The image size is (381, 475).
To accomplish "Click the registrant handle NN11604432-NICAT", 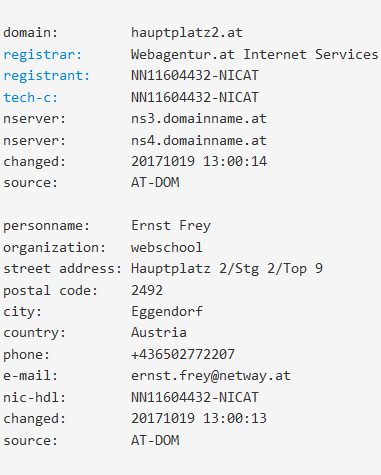I will click(195, 76).
